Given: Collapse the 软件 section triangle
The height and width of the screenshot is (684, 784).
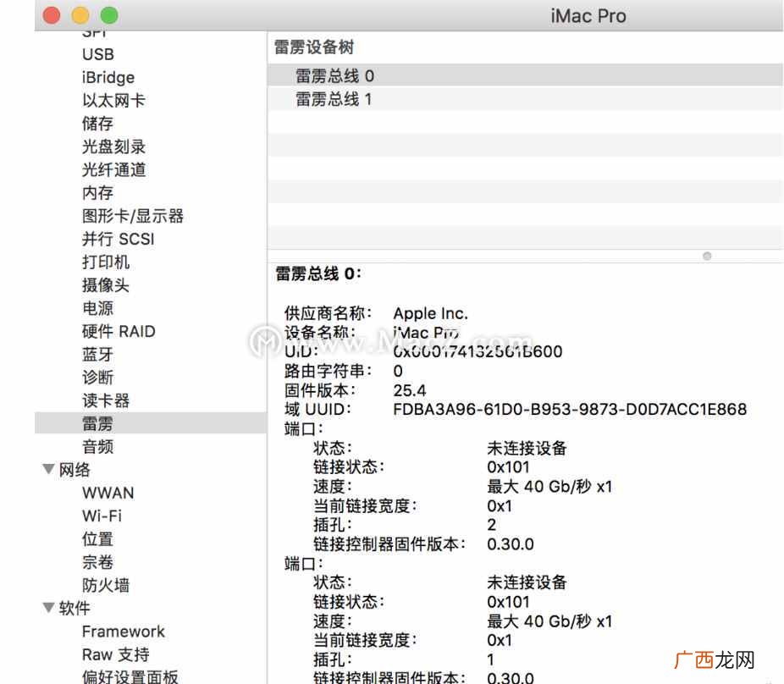Looking at the screenshot, I should [x=48, y=608].
